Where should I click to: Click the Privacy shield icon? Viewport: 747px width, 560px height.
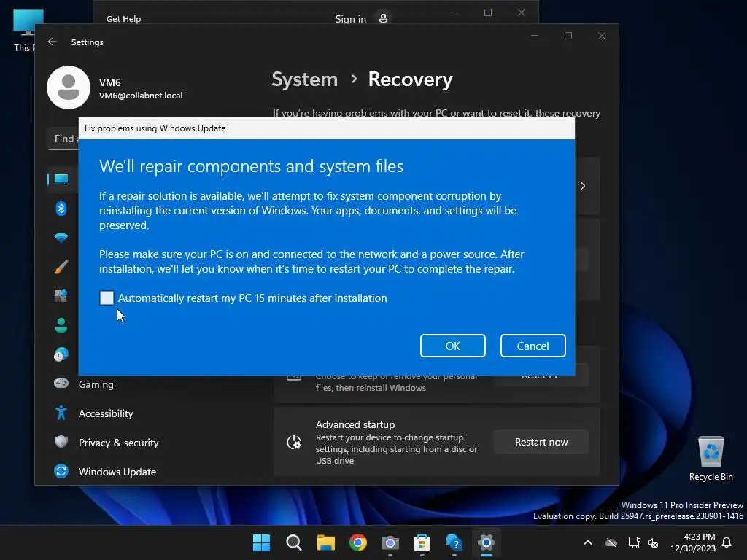tap(61, 442)
